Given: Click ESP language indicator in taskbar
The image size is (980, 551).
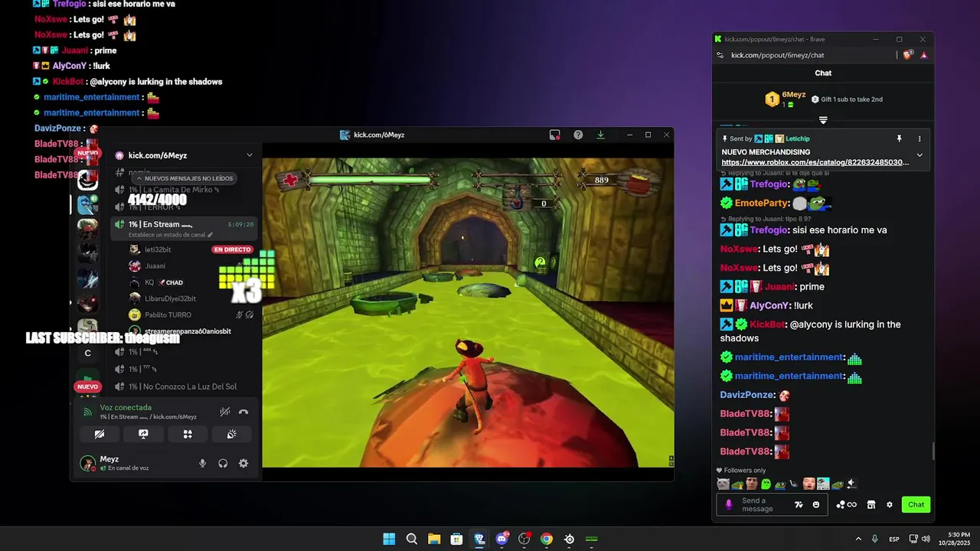Looking at the screenshot, I should 893,539.
